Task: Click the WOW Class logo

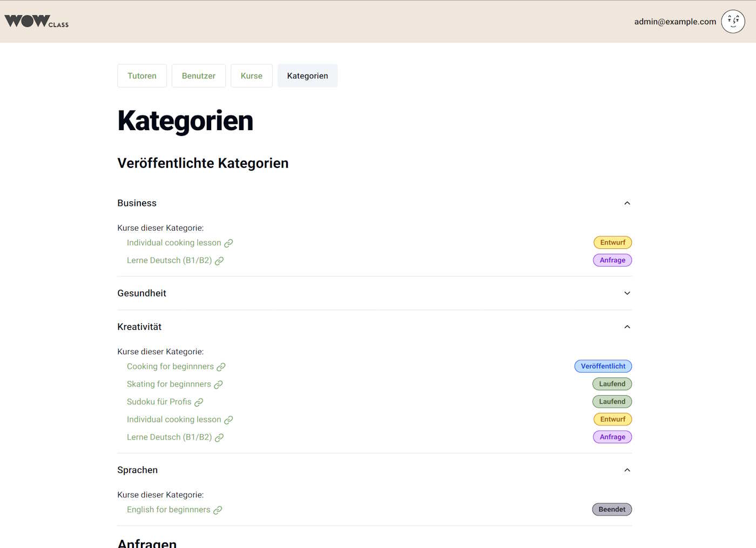Action: tap(37, 22)
